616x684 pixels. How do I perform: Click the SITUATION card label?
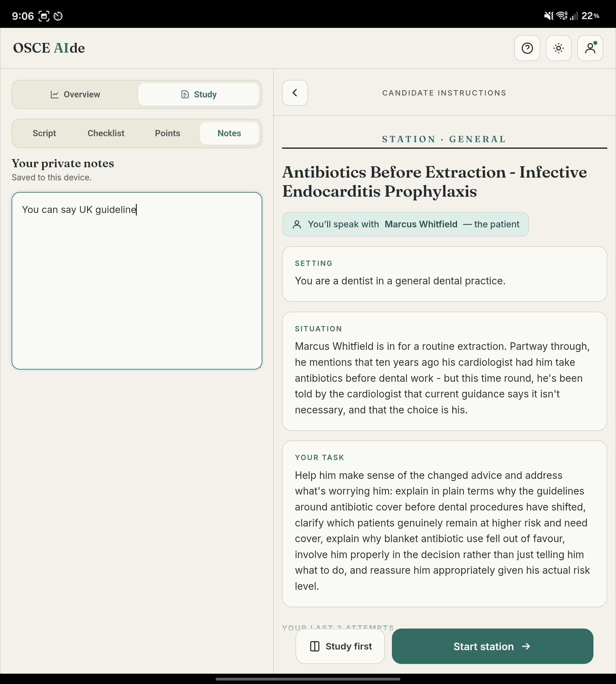tap(319, 329)
